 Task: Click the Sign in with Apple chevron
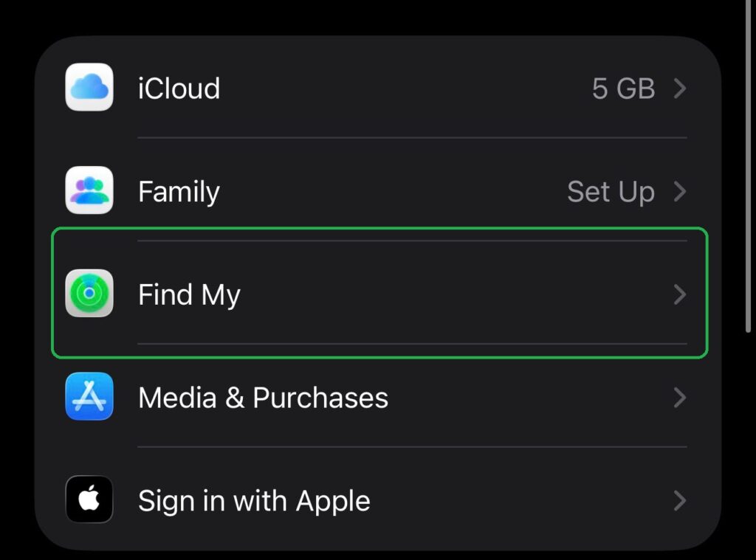[680, 501]
